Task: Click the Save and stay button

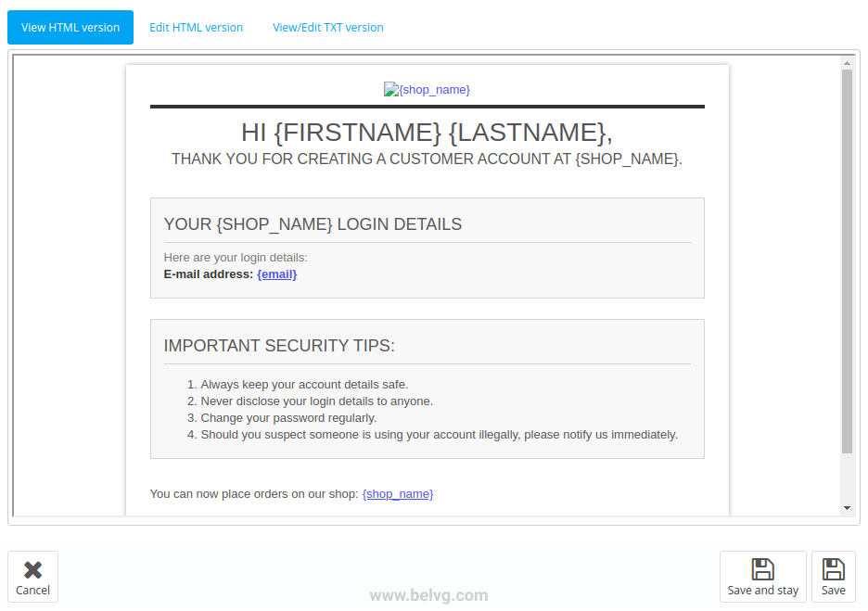Action: 763,577
